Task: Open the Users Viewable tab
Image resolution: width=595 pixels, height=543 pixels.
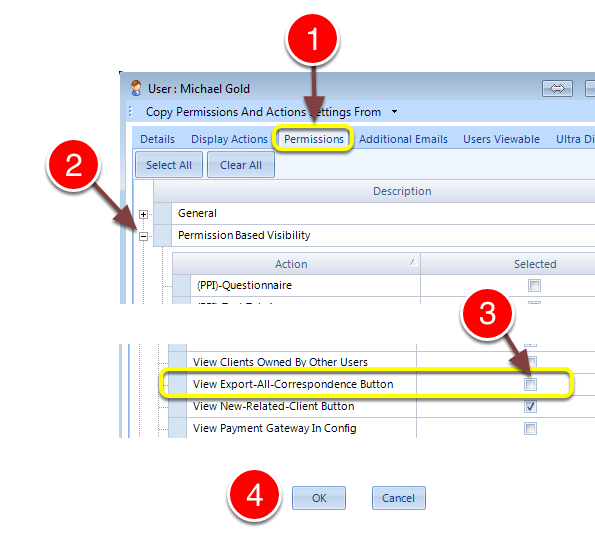Action: [501, 139]
